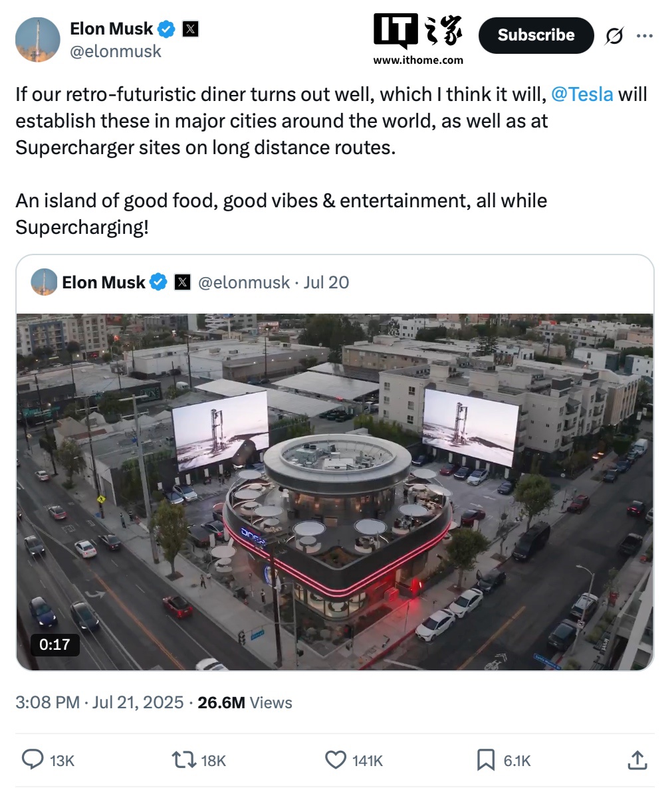
Task: Like the tweet with the heart icon
Action: coord(336,759)
